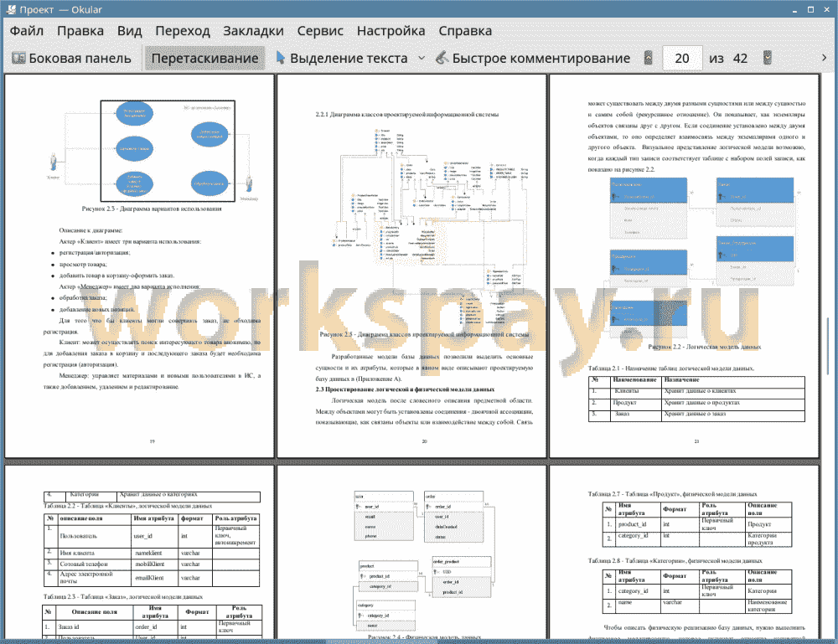This screenshot has height=644, width=838.
Task: Expand the toolbar overflow chevron
Action: [x=824, y=58]
